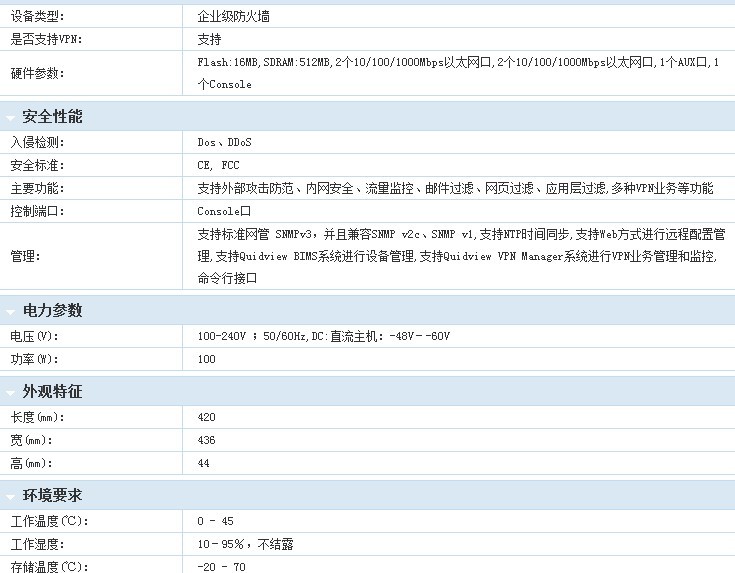Collapse the 安全性能 section arrow

pos(10,118)
